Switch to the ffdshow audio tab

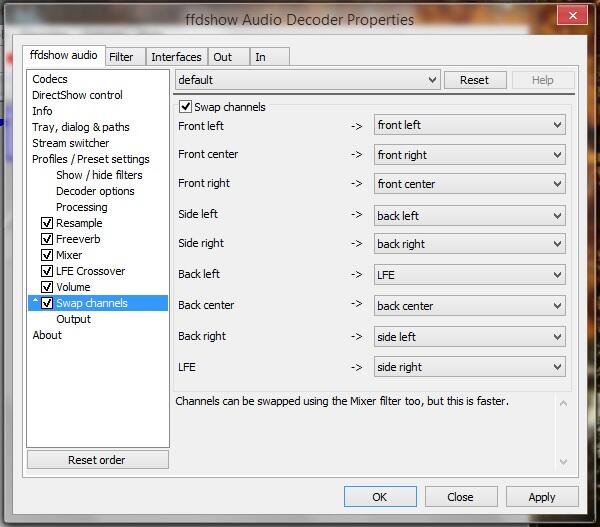coord(64,55)
